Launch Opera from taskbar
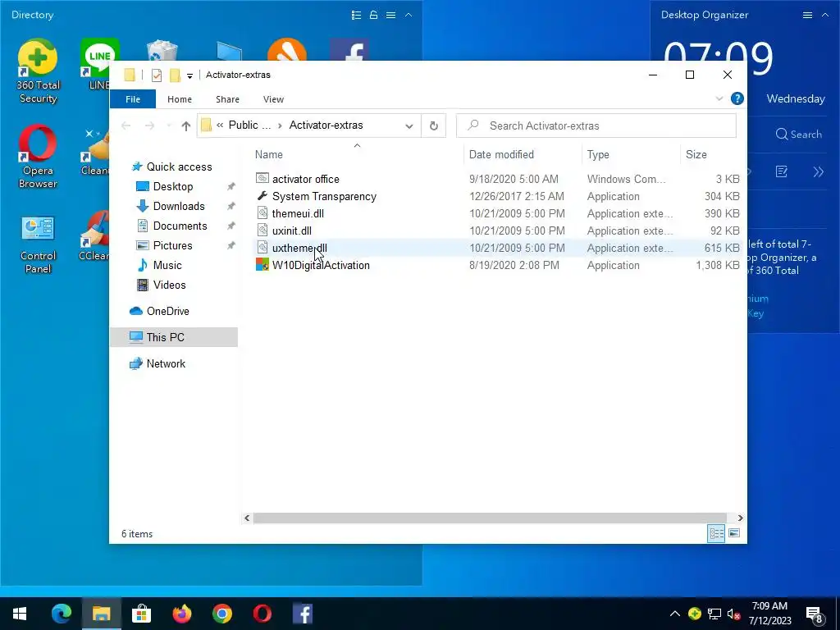Image resolution: width=840 pixels, height=630 pixels. coord(262,614)
